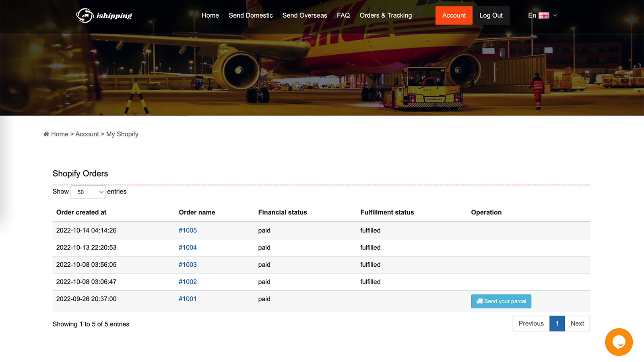The image size is (644, 362).
Task: Click Send your parcel for order #1001
Action: [501, 301]
